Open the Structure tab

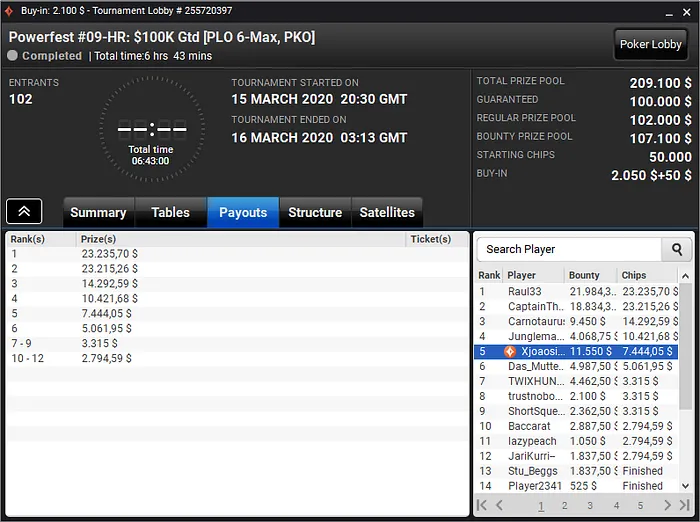click(x=315, y=213)
